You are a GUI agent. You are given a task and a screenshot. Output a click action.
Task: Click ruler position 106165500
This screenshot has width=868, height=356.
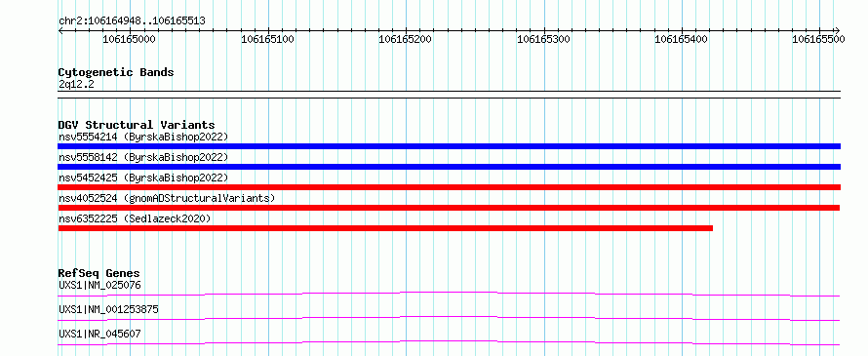[x=819, y=39]
